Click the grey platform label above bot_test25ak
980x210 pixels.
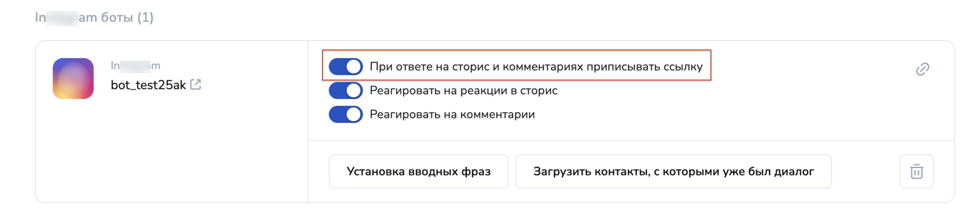(136, 66)
